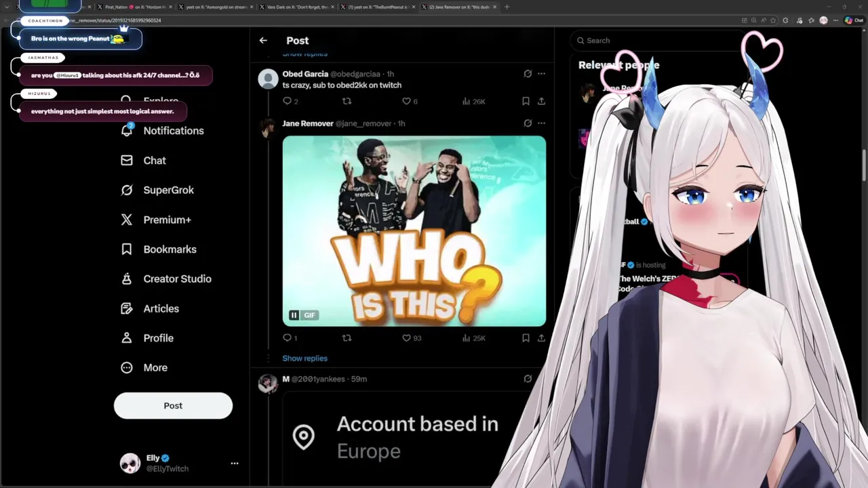Click the white Post button
868x488 pixels.
click(173, 405)
